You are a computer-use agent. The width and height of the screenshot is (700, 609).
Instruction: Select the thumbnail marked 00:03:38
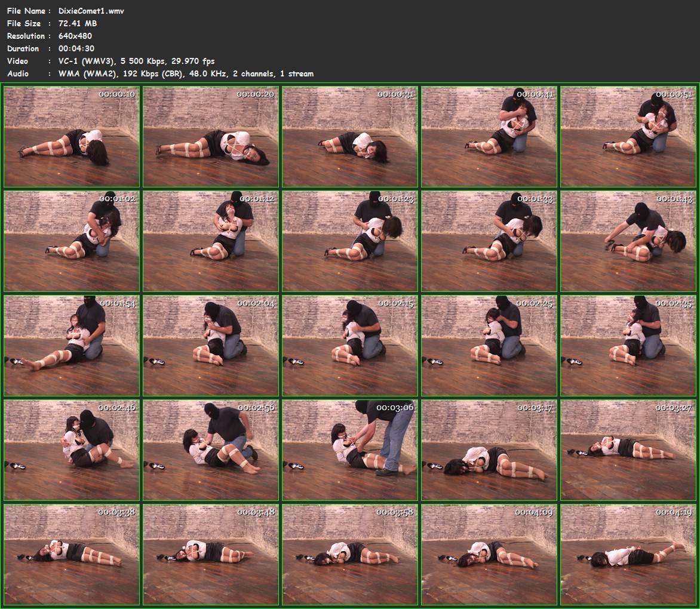point(72,555)
